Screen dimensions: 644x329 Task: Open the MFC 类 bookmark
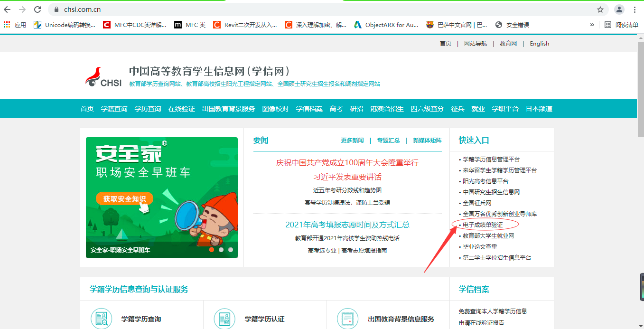pos(190,25)
